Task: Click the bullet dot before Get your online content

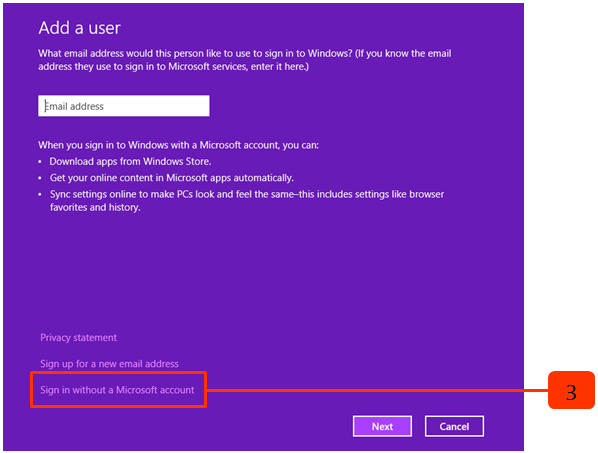Action: click(40, 178)
